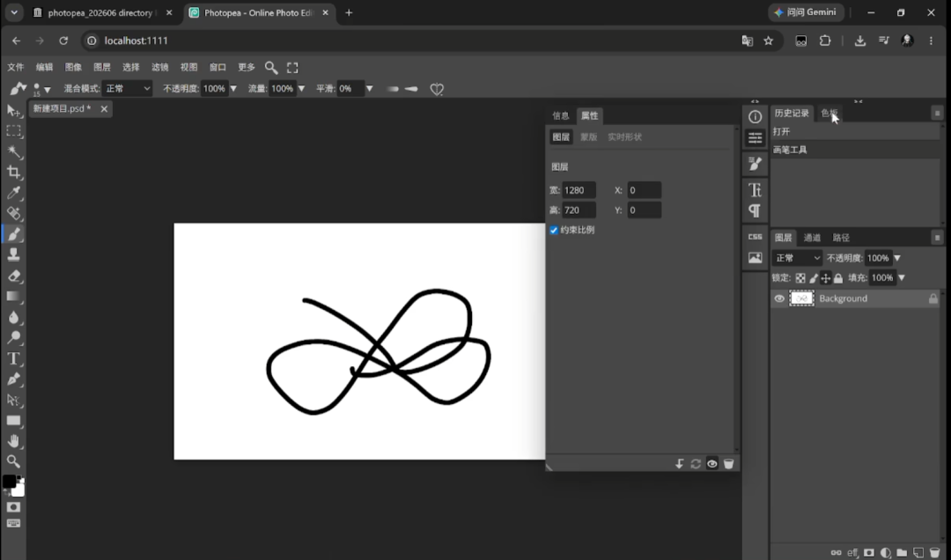Open the 滤镜 menu
951x560 pixels.
click(160, 67)
